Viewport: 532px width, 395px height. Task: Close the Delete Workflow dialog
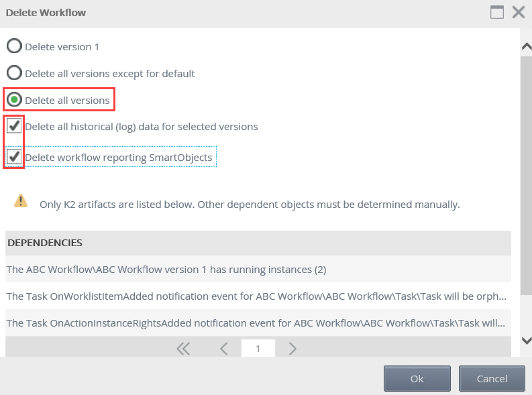[518, 12]
